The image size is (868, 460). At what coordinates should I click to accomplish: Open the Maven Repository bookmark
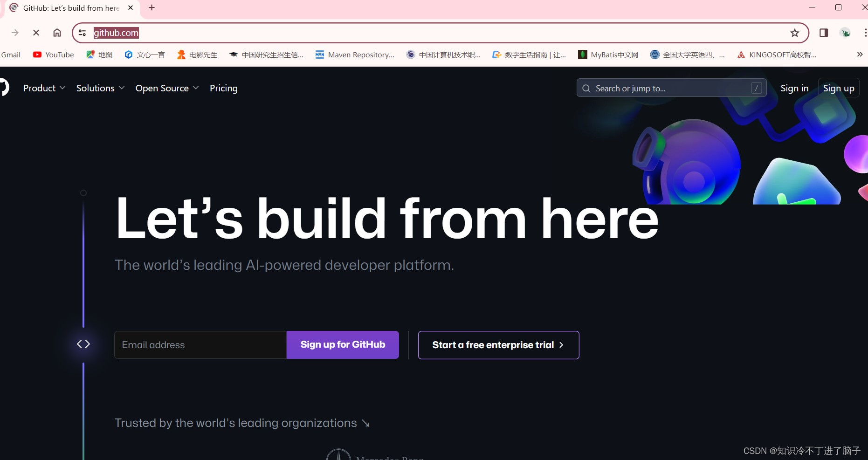coord(355,55)
